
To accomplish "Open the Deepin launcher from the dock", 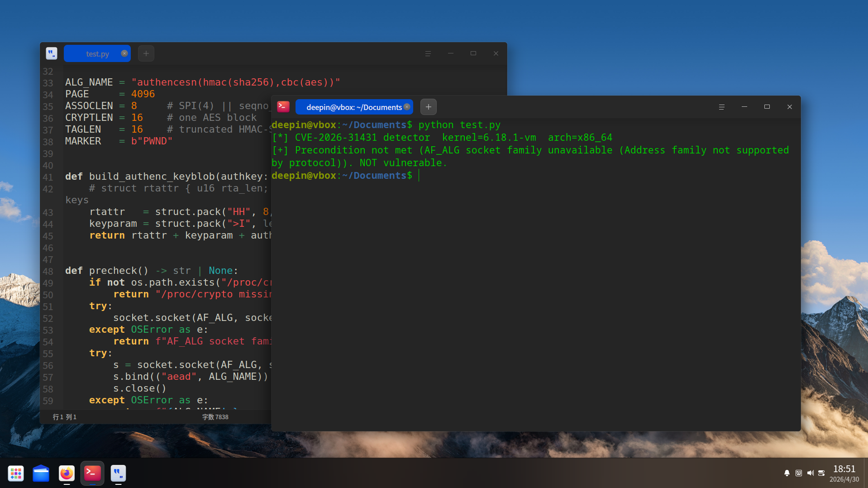I will click(16, 474).
